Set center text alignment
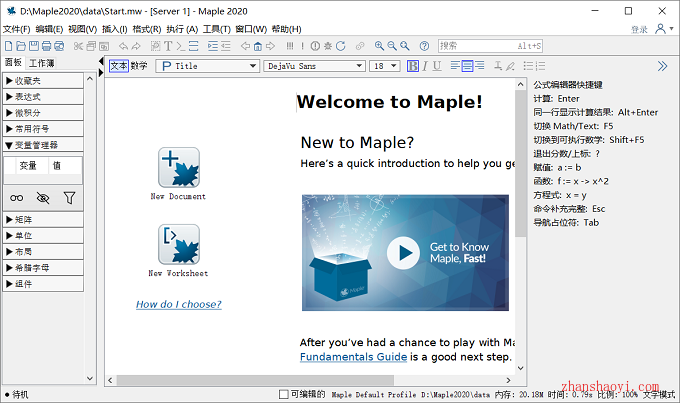Screen dimensions: 680x403 [x=467, y=66]
